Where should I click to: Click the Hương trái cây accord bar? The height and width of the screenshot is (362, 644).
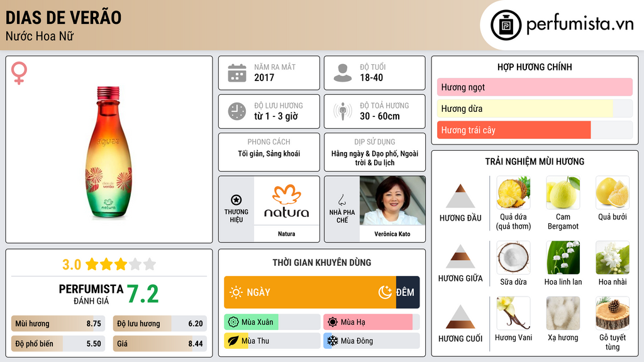point(535,130)
